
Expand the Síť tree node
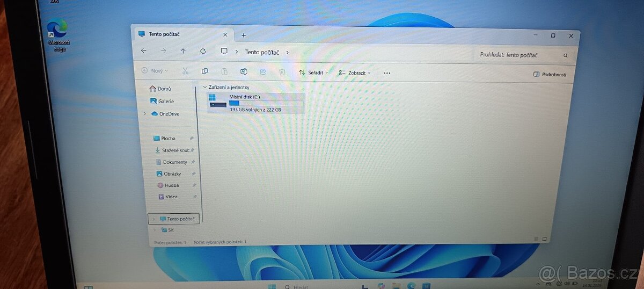[155, 230]
